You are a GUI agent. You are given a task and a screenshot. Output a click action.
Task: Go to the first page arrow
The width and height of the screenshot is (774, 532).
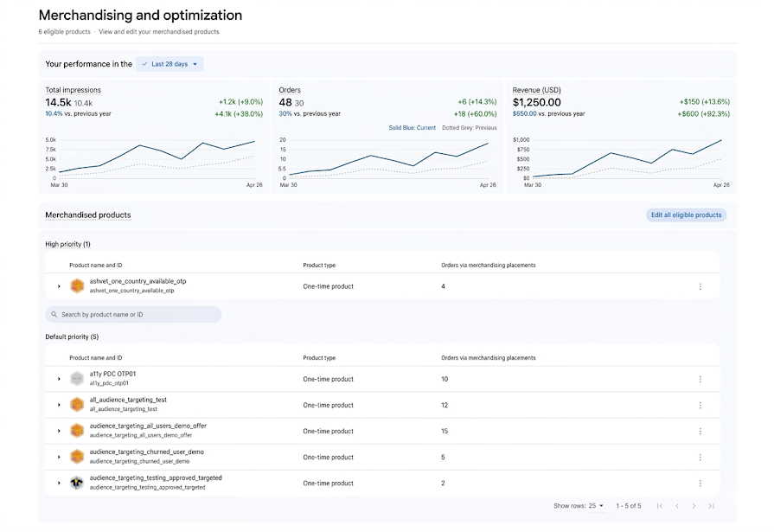point(660,506)
